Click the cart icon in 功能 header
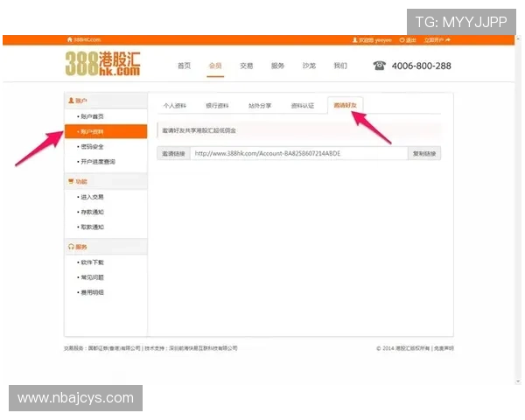 71,181
